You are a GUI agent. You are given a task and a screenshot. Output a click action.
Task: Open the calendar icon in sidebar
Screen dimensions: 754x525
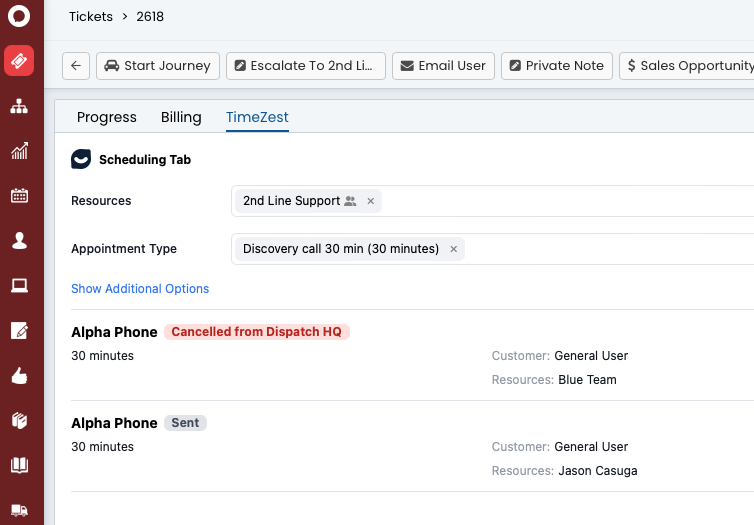coord(19,196)
